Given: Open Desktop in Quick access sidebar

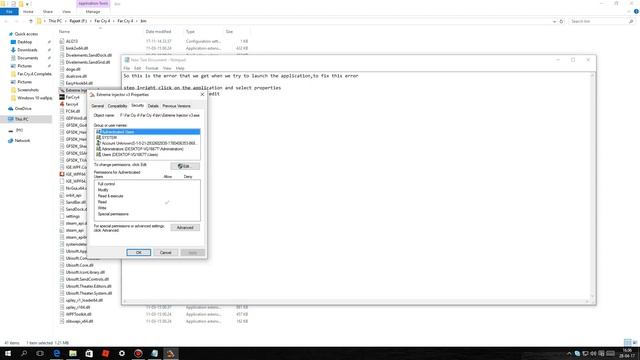Looking at the screenshot, I should (24, 42).
